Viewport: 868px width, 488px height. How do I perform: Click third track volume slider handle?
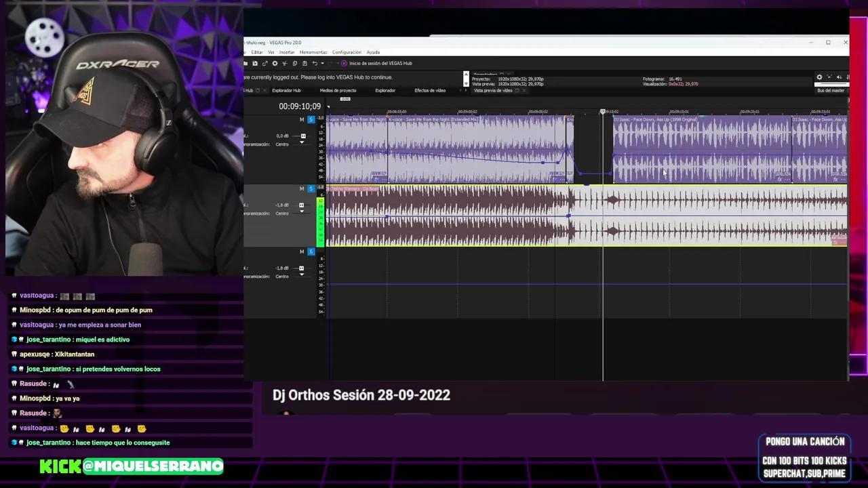tap(303, 268)
